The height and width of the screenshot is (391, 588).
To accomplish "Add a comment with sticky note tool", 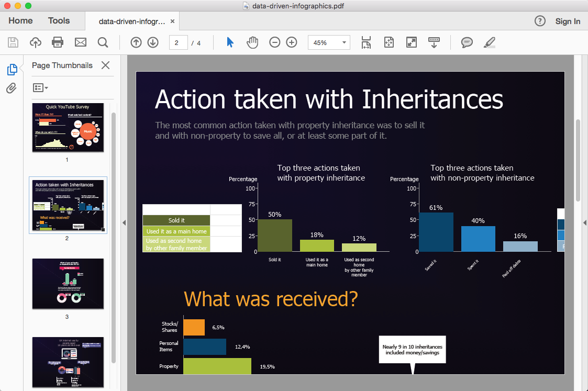I will click(467, 42).
